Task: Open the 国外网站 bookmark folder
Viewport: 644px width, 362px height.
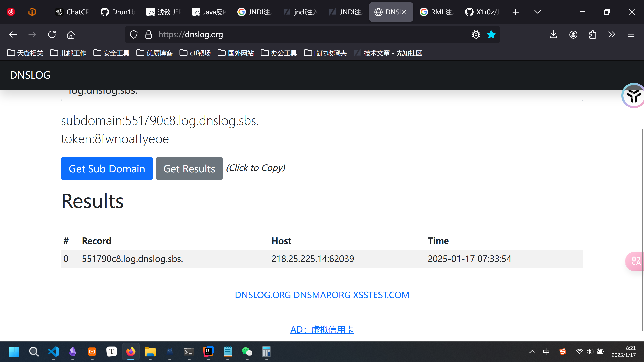Action: pyautogui.click(x=236, y=53)
